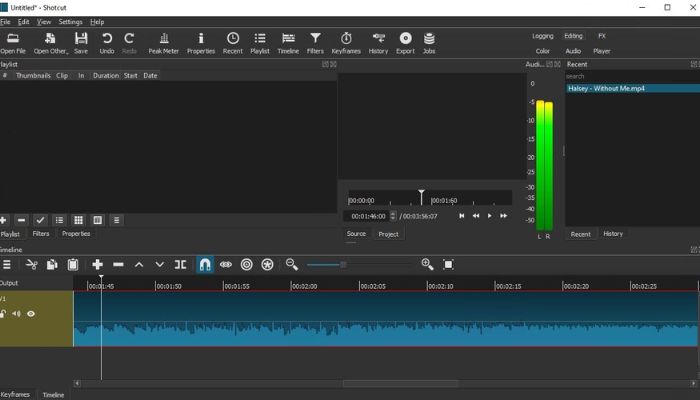Select Halsey - Without Me.mp4 in Recent
The image size is (700, 400).
[x=632, y=88]
